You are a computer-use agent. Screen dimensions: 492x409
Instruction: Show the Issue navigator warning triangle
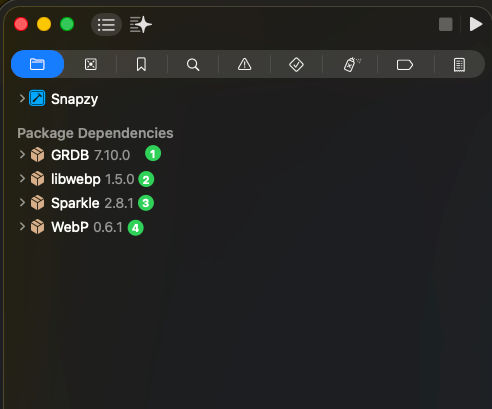[x=244, y=64]
